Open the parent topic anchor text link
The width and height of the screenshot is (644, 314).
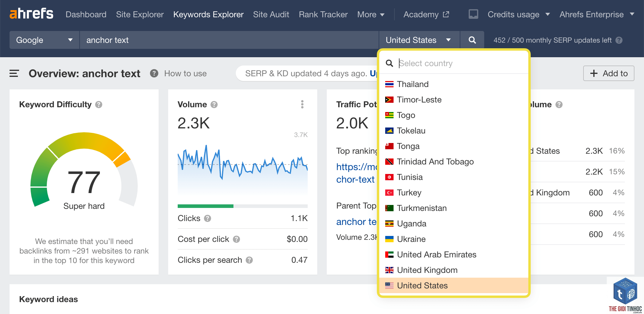point(357,222)
